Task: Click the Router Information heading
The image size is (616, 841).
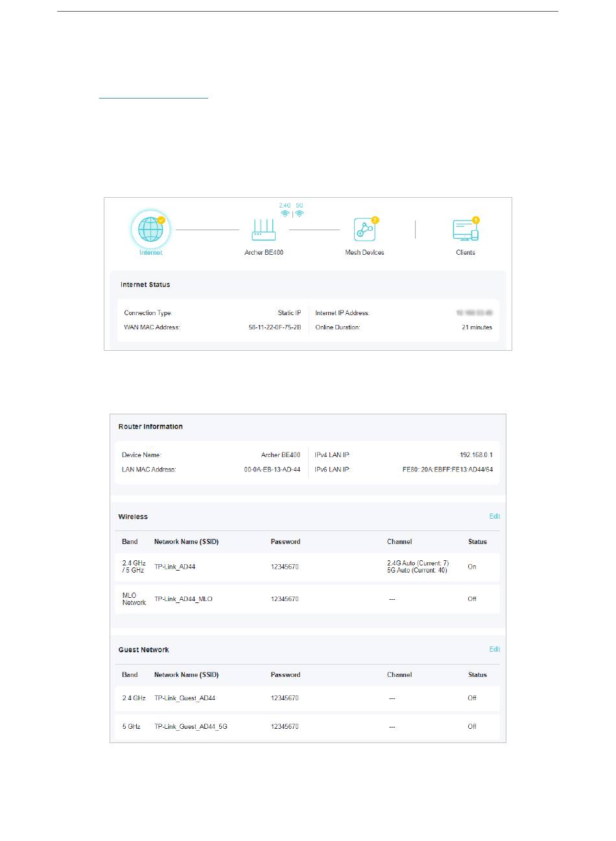Action: [x=150, y=427]
